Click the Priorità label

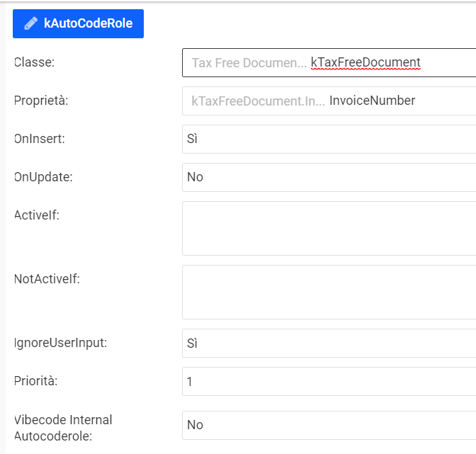tap(36, 381)
